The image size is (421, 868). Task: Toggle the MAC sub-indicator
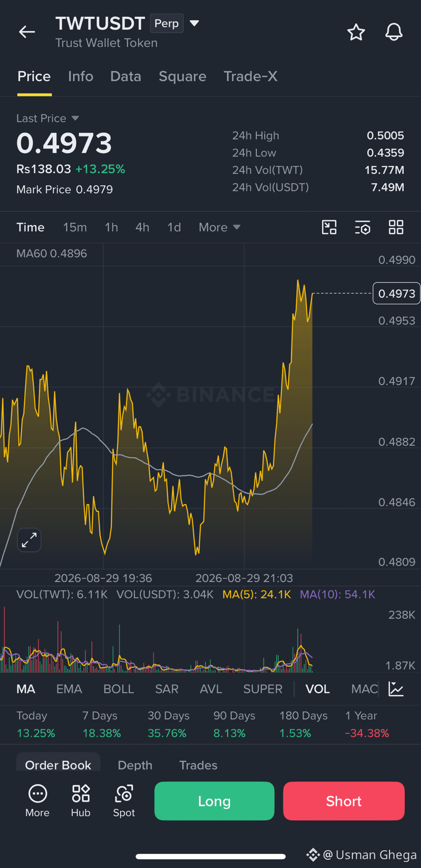point(365,689)
